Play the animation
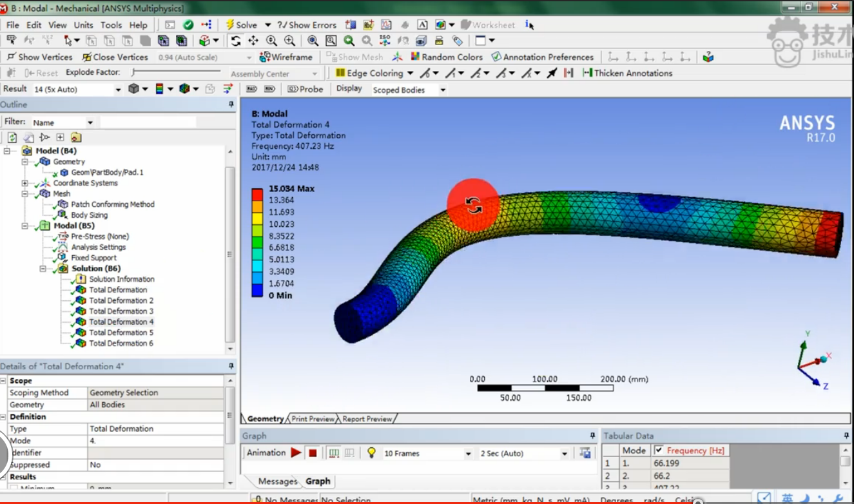The width and height of the screenshot is (854, 504). [x=296, y=453]
